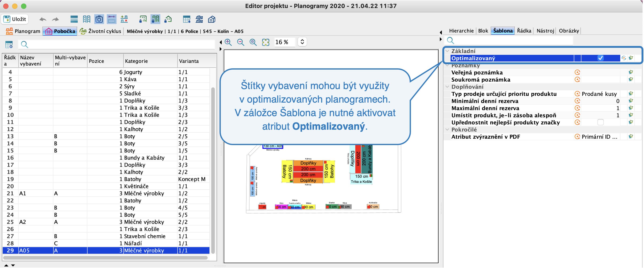Collapse the right properties panel arrow

(441, 39)
